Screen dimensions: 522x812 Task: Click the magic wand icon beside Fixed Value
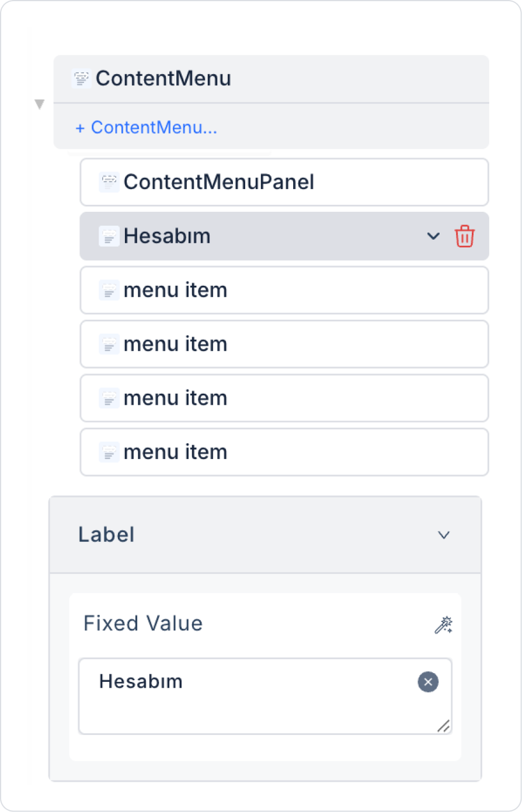point(443,625)
